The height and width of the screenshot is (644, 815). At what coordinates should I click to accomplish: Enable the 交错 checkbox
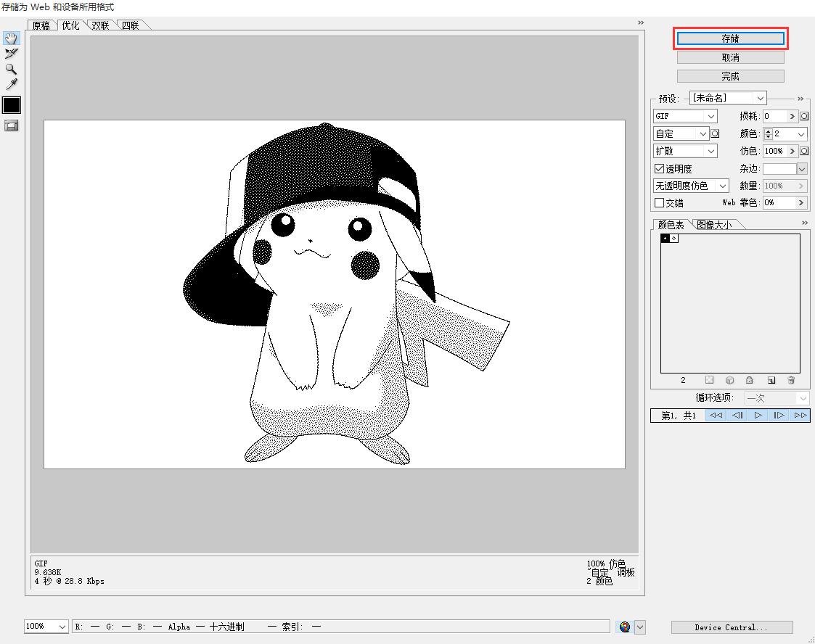[659, 202]
